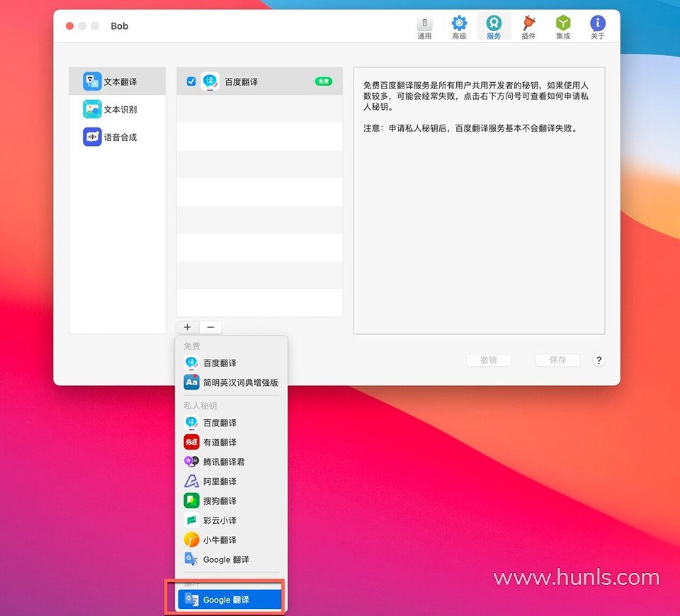The height and width of the screenshot is (616, 680).
Task: Select 彩云小译 in the menu
Action: [x=231, y=520]
